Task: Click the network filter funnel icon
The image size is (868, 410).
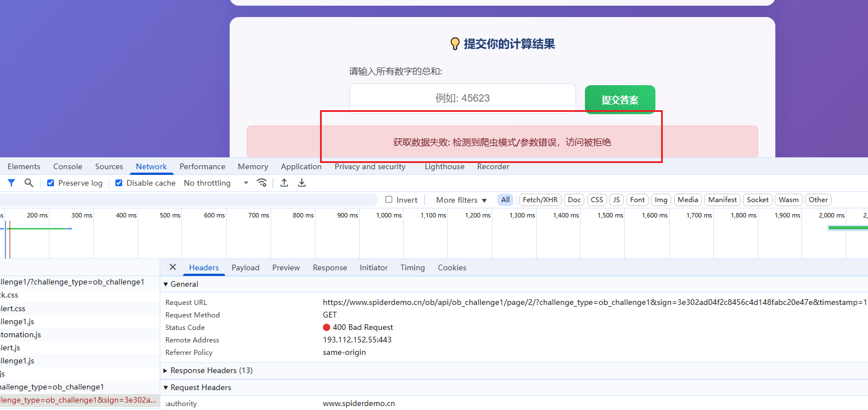Action: coord(11,183)
